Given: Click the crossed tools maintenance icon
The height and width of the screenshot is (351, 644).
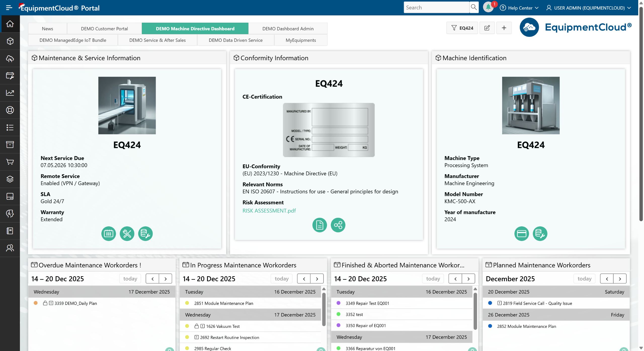Looking at the screenshot, I should click(127, 234).
